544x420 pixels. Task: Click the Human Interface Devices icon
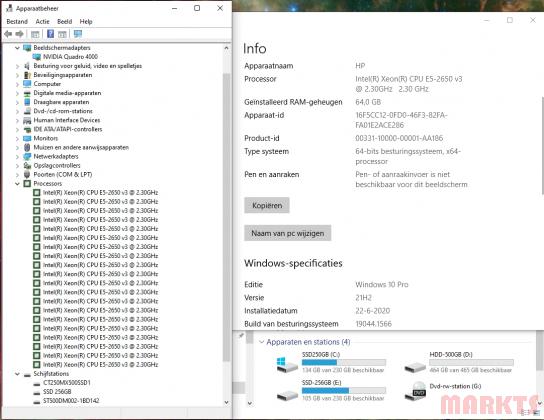pyautogui.click(x=27, y=120)
